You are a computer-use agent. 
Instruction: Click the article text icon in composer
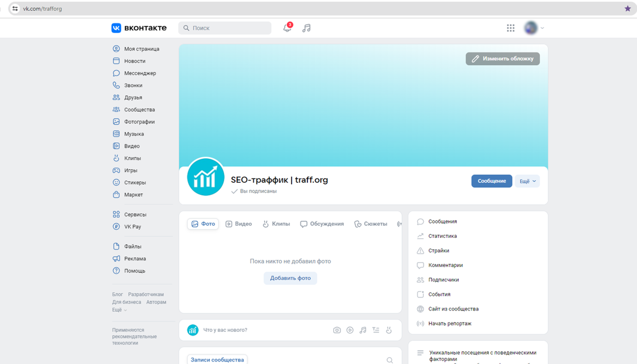coord(376,330)
